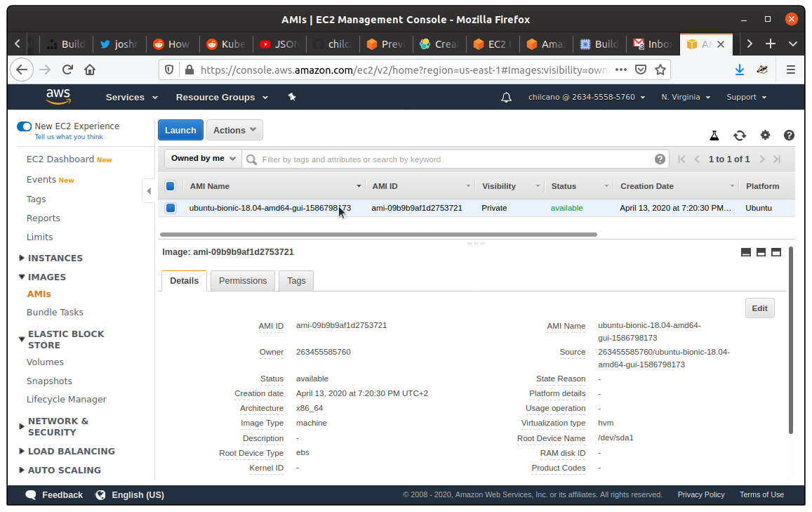Jump to last page of AMI results

click(777, 159)
